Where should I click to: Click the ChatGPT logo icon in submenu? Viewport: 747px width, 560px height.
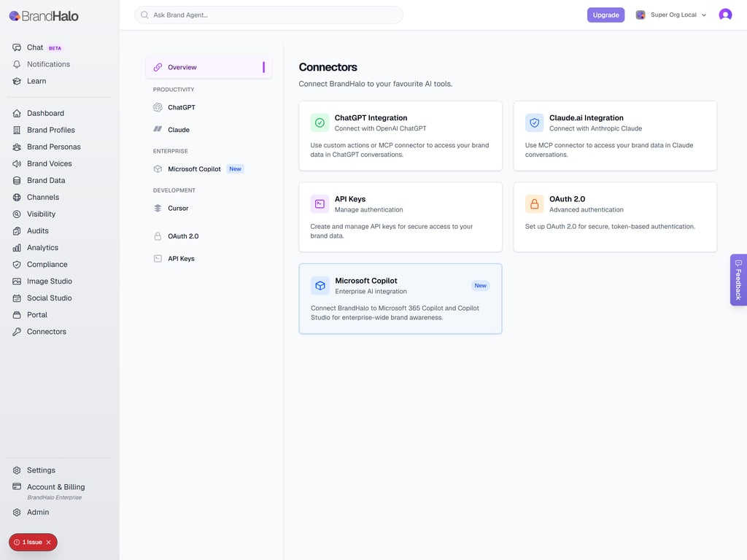click(158, 108)
